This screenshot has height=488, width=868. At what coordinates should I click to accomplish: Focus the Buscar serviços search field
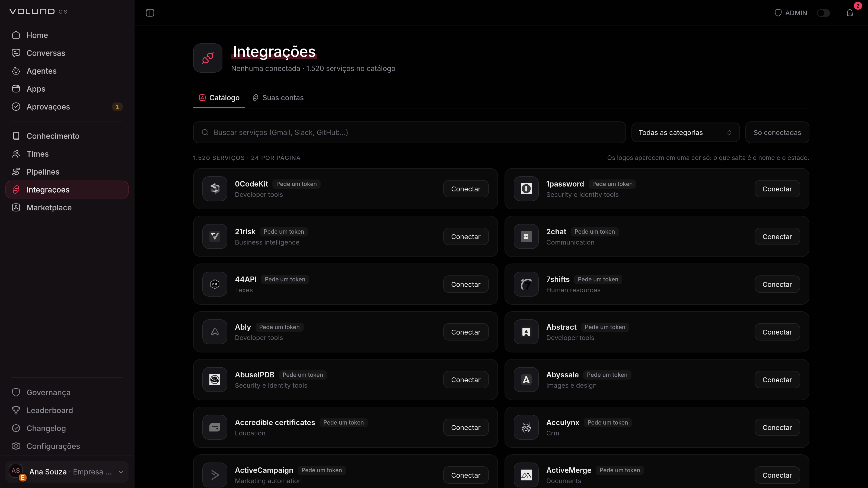pyautogui.click(x=409, y=132)
